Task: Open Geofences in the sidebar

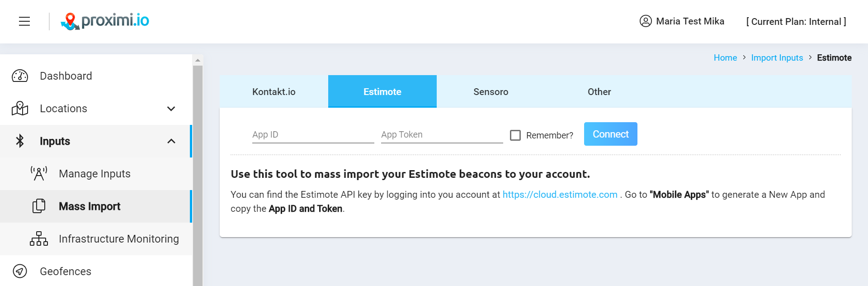Action: [x=96, y=272]
